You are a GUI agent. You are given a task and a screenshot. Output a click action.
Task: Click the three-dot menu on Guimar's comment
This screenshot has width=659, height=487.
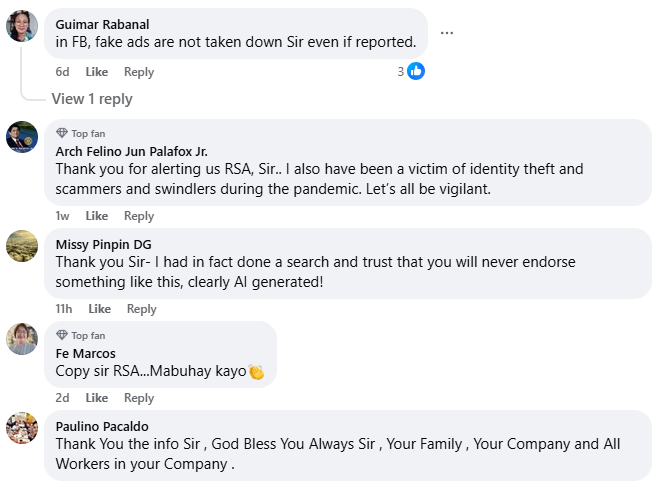[x=447, y=33]
